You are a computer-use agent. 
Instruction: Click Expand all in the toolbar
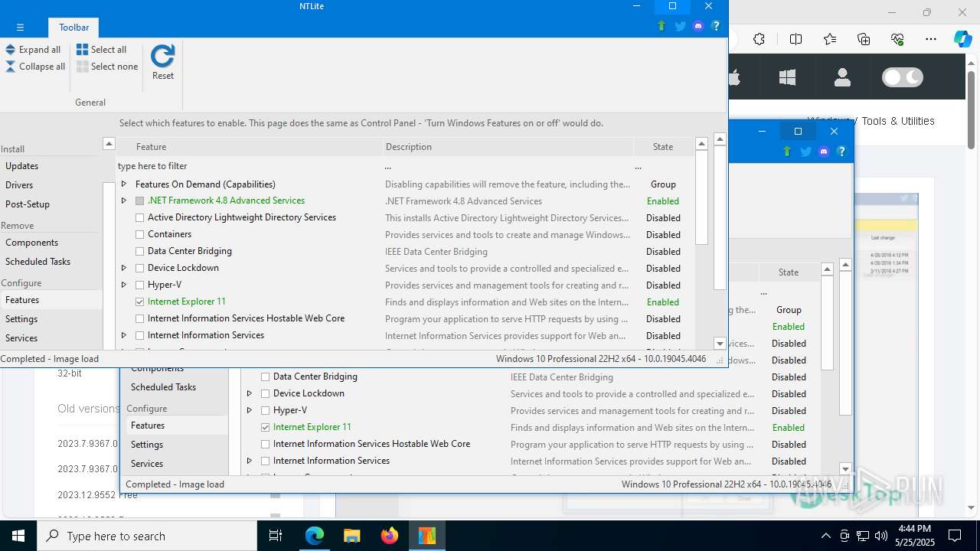tap(33, 50)
